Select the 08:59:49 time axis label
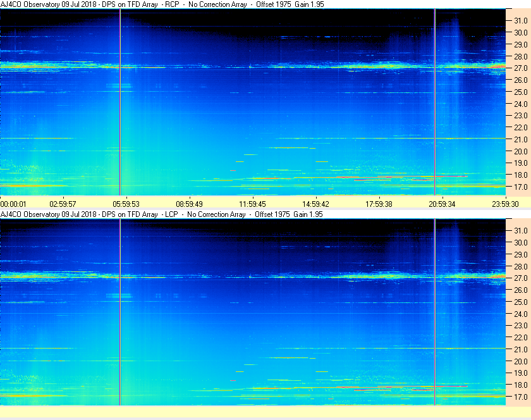Viewport: 531px width, 420px height. 189,204
